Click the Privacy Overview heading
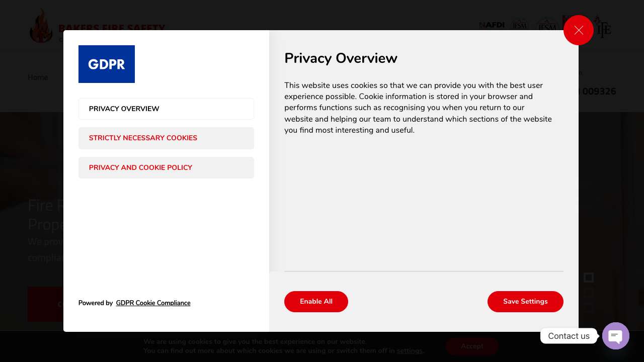644x362 pixels. click(341, 58)
